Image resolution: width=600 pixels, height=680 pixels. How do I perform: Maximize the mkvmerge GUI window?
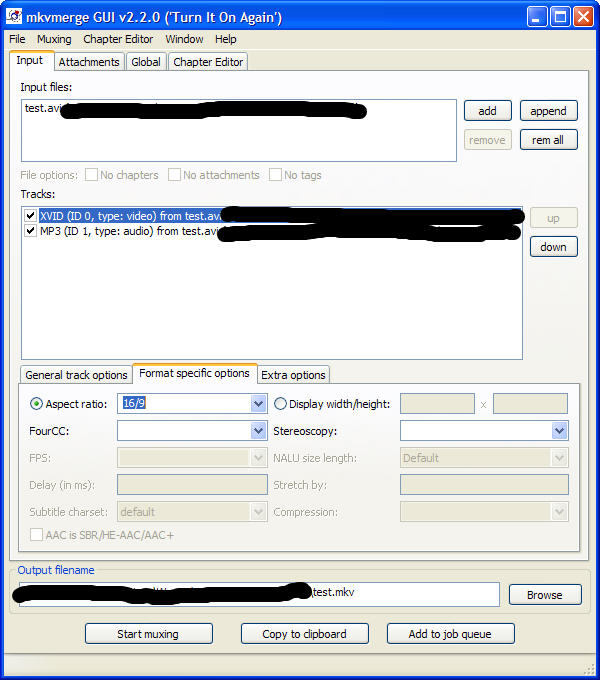[560, 17]
